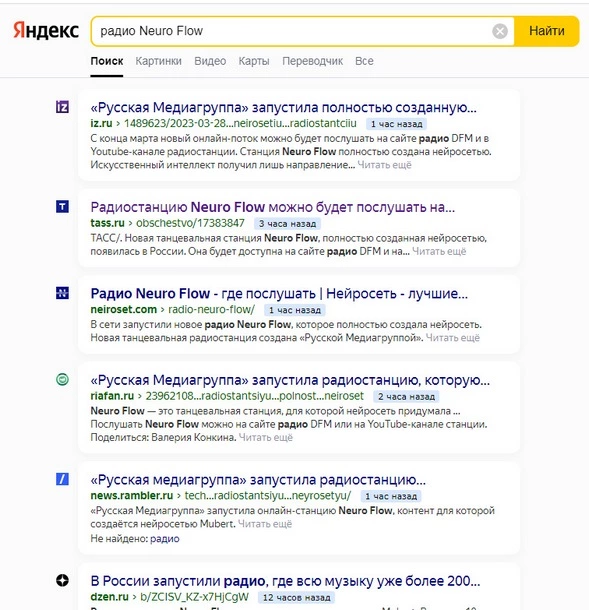Click the TASS favicon
This screenshot has height=610, width=589.
(62, 207)
